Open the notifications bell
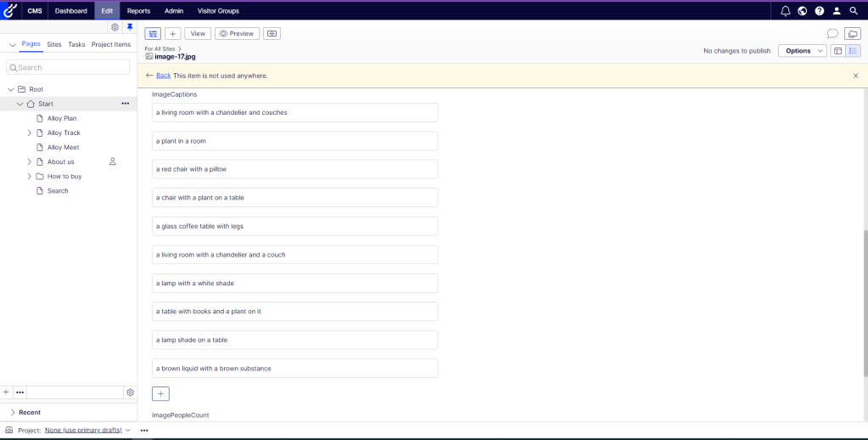The image size is (868, 440). point(785,11)
